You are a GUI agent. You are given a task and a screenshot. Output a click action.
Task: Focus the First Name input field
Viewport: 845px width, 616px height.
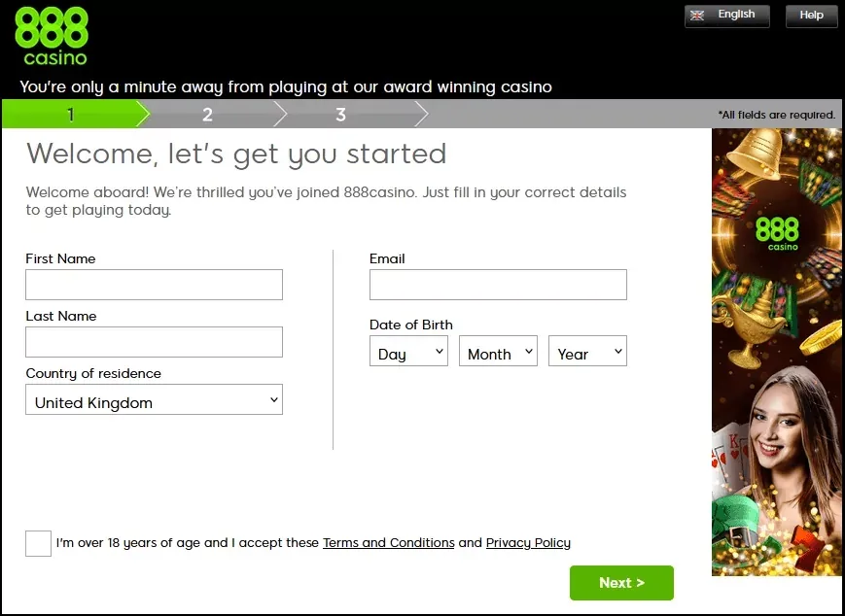click(x=155, y=285)
